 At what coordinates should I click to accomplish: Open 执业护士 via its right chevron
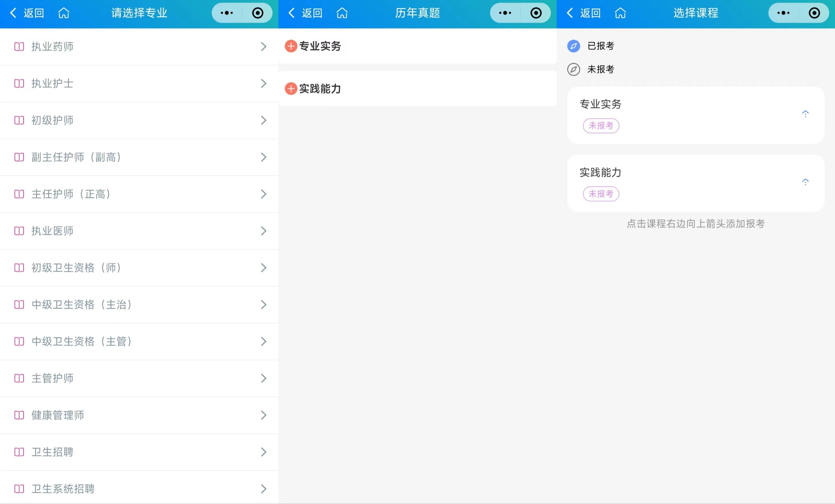[264, 83]
